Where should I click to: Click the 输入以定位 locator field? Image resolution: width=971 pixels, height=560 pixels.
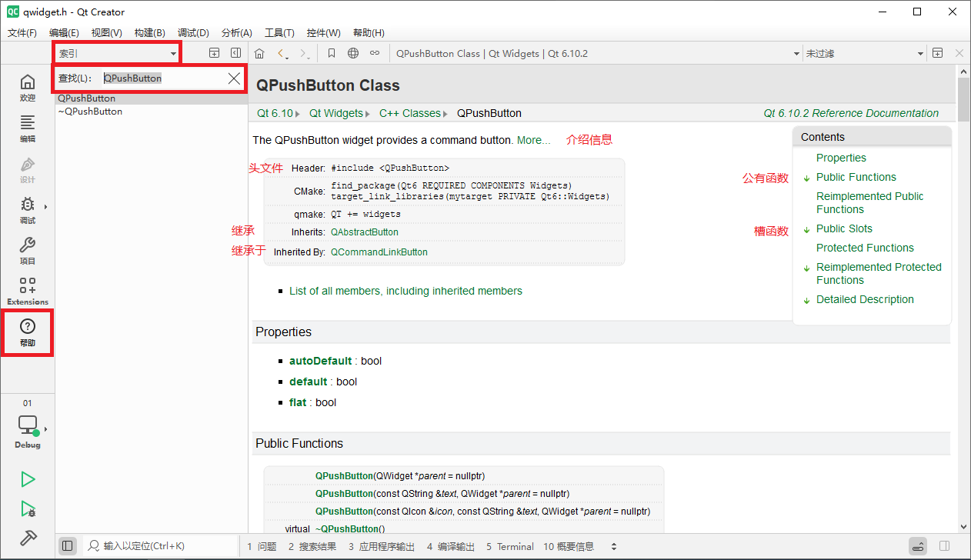161,546
